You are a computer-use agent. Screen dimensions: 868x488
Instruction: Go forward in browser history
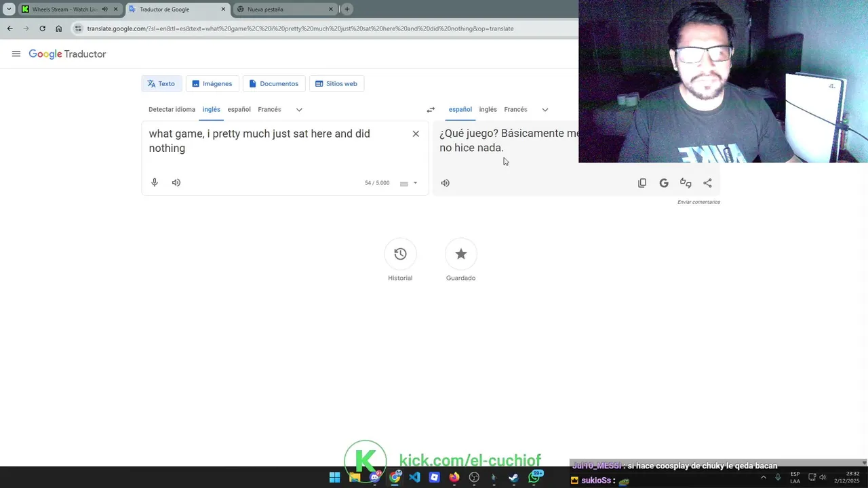26,28
